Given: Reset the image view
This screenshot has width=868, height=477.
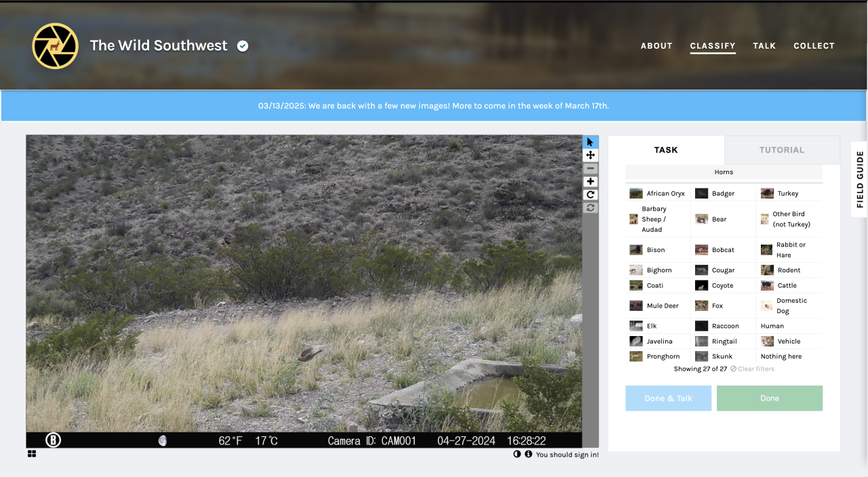Looking at the screenshot, I should 591,207.
